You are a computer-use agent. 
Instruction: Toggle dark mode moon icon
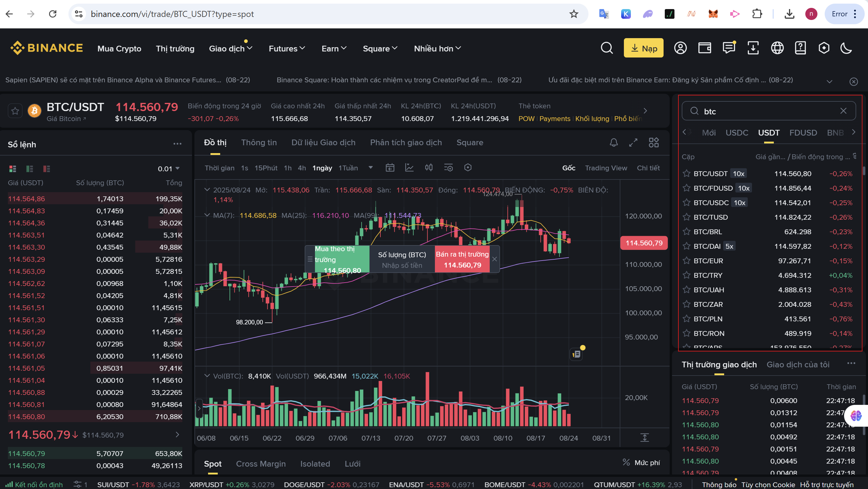pyautogui.click(x=846, y=48)
